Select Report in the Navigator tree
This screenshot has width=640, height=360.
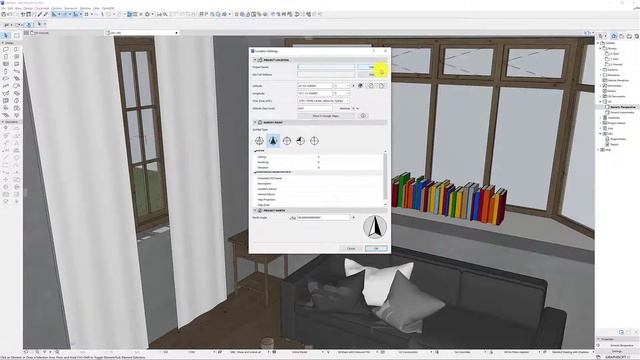pos(613,144)
